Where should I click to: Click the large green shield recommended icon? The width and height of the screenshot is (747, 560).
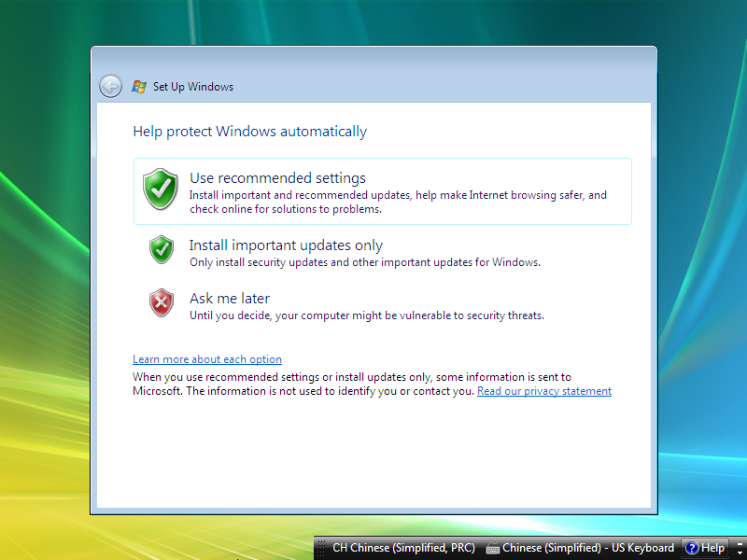(x=161, y=189)
